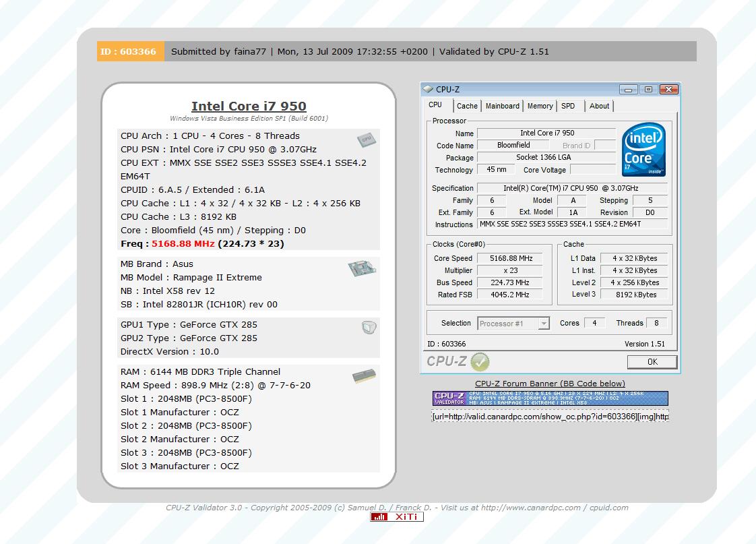Click the CPU chip icon beside CPU Arch
The height and width of the screenshot is (544, 756).
367,140
